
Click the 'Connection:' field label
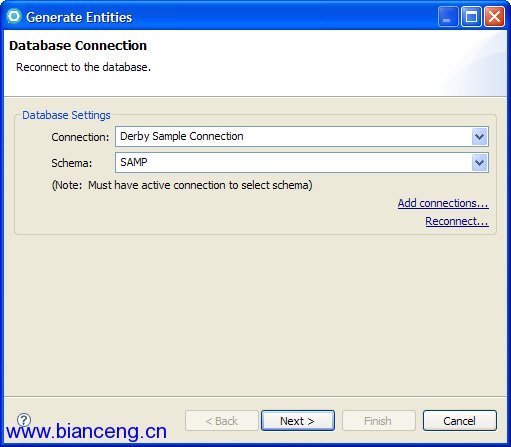[80, 137]
